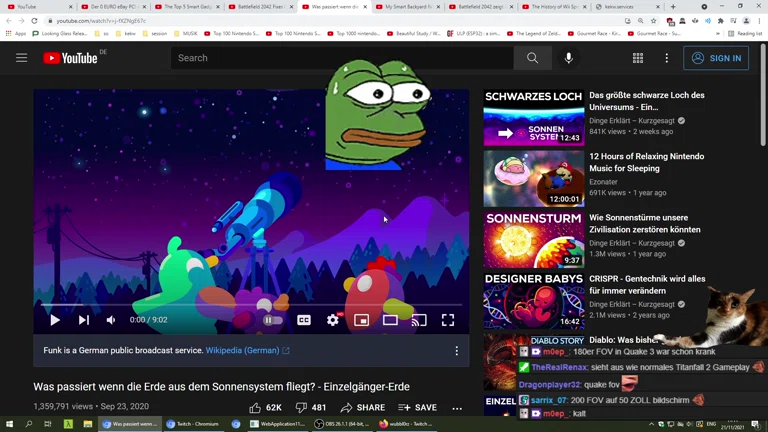This screenshot has width=768, height=432.
Task: Open the Chromium three-dot menu
Action: point(759,21)
